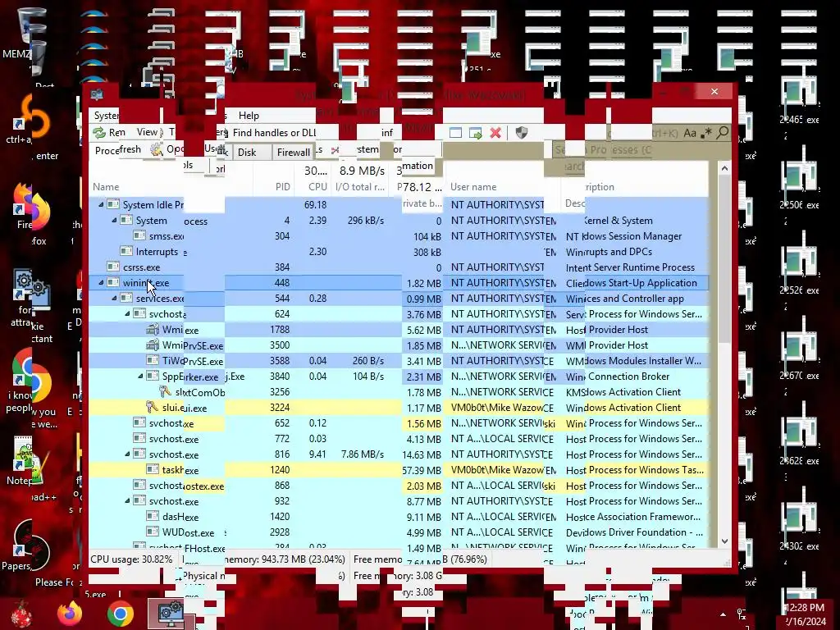
Task: Click Chrome in the taskbar
Action: [120, 614]
